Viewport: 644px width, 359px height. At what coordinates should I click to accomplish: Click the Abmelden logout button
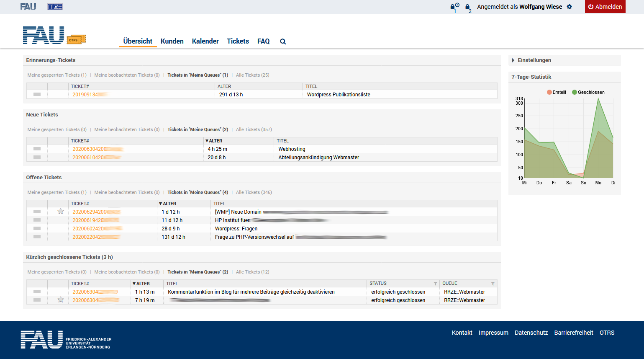[605, 7]
